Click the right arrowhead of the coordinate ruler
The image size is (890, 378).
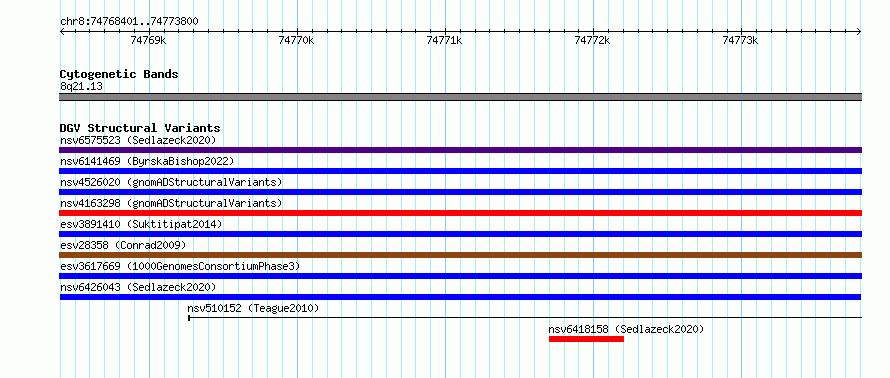[x=859, y=31]
